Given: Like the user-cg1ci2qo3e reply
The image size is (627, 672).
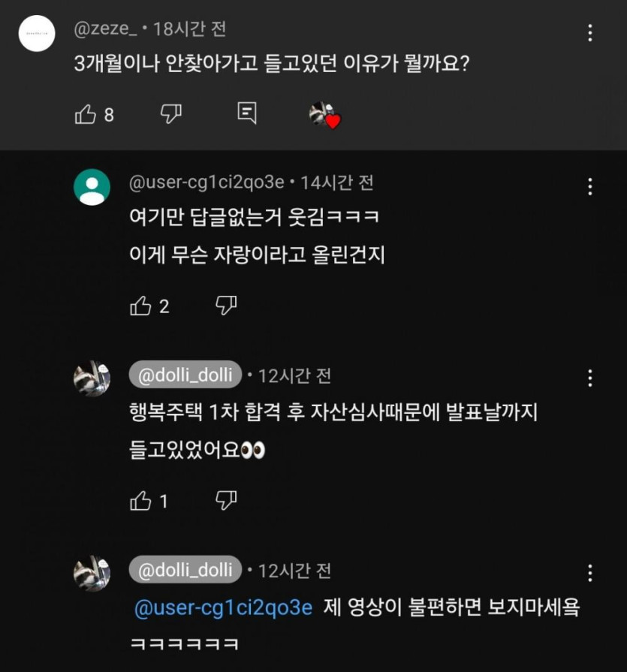Looking at the screenshot, I should pos(141,306).
